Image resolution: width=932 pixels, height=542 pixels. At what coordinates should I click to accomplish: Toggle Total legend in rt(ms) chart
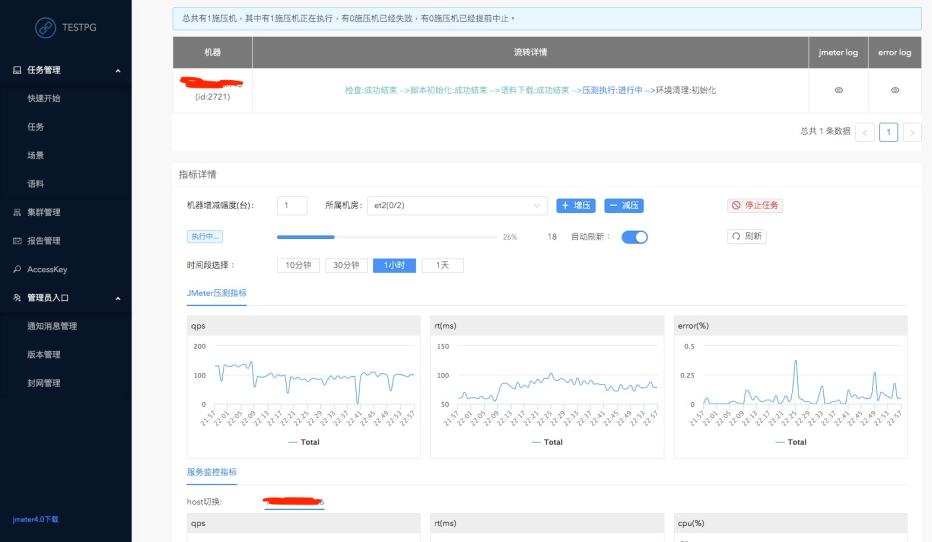coord(547,442)
